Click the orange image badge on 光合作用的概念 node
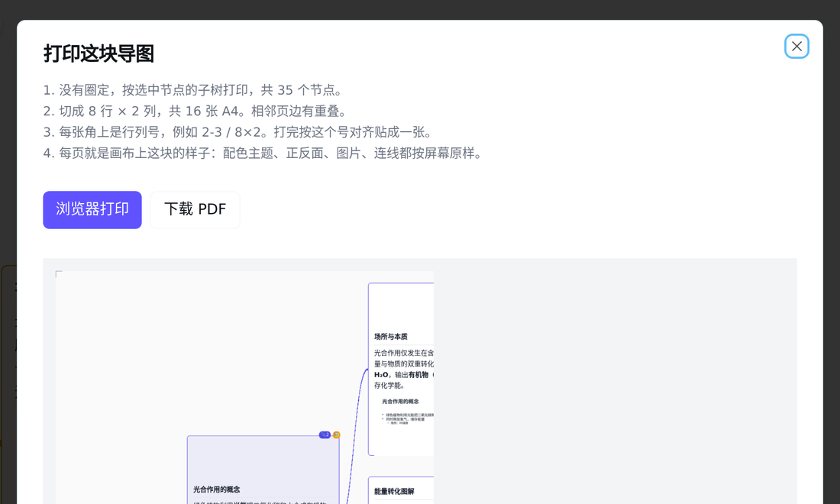Image resolution: width=840 pixels, height=504 pixels. (x=337, y=435)
